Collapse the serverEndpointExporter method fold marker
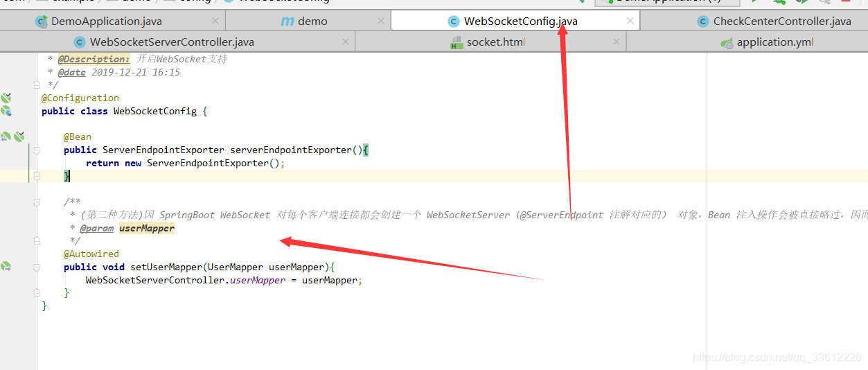Screen dimensions: 868x370 pos(37,150)
